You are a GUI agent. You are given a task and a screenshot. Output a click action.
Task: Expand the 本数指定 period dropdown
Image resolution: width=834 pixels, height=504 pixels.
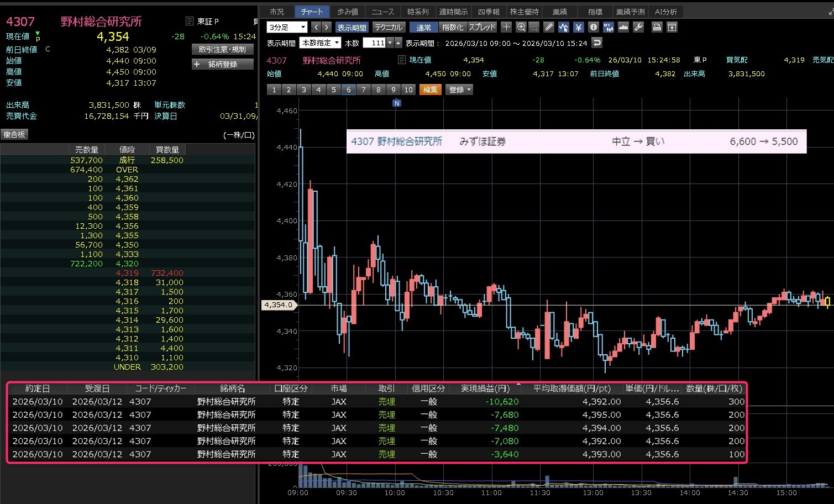pyautogui.click(x=321, y=43)
